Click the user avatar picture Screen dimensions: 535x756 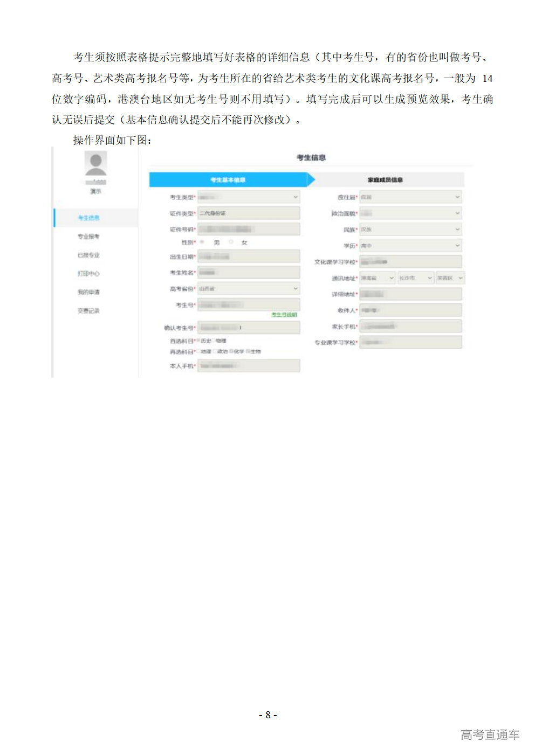[95, 163]
